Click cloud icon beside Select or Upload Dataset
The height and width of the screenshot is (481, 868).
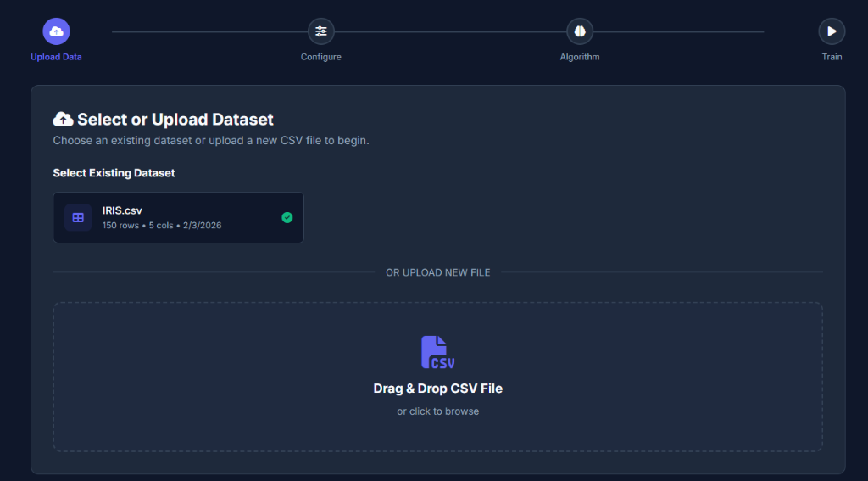[x=63, y=120]
